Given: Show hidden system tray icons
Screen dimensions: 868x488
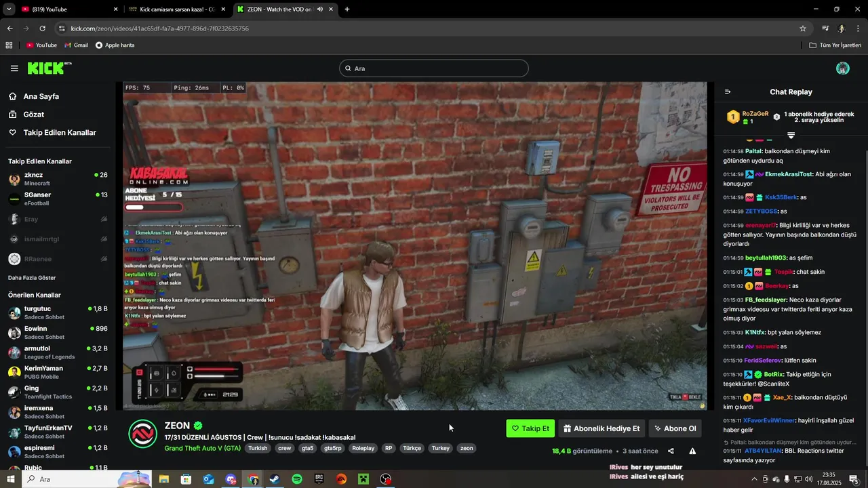Looking at the screenshot, I should 754,479.
